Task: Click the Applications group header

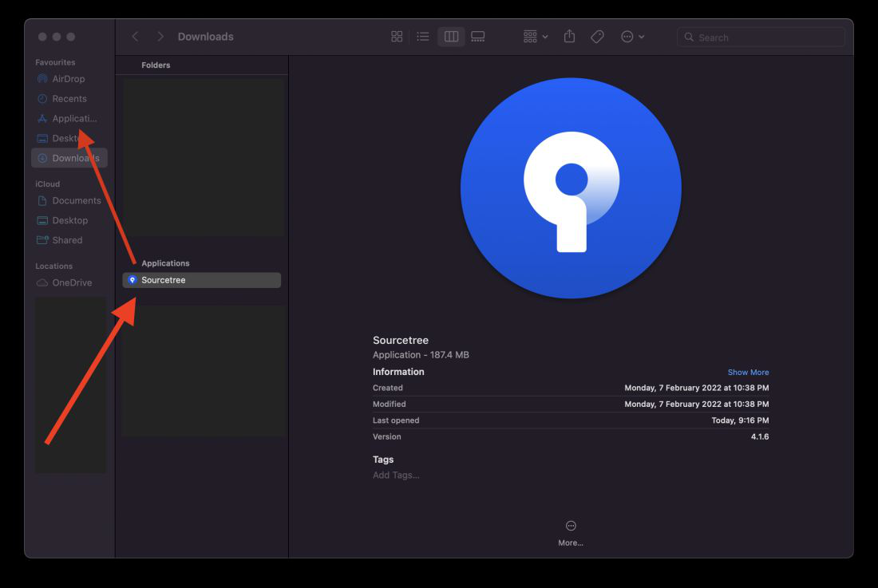Action: click(x=165, y=263)
